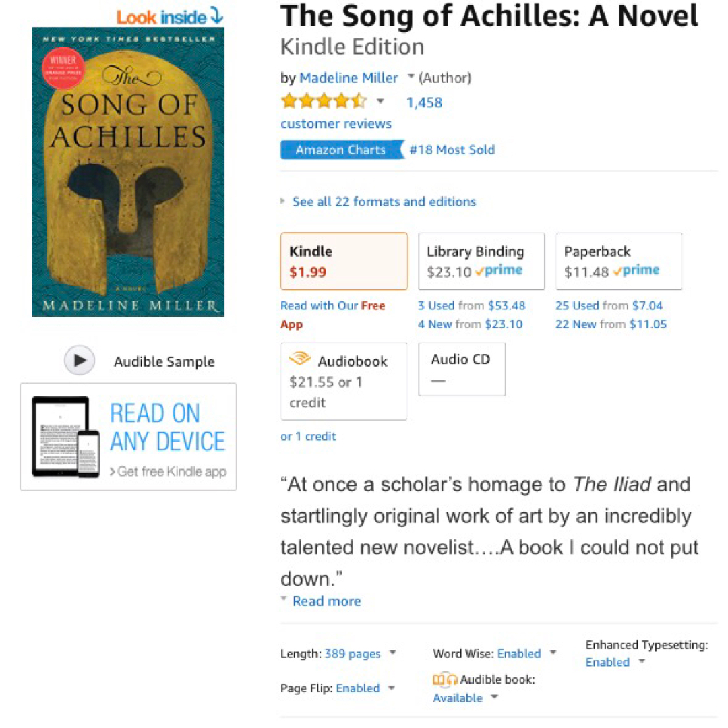Select the Library Binding format
This screenshot has height=728, width=728.
click(481, 261)
